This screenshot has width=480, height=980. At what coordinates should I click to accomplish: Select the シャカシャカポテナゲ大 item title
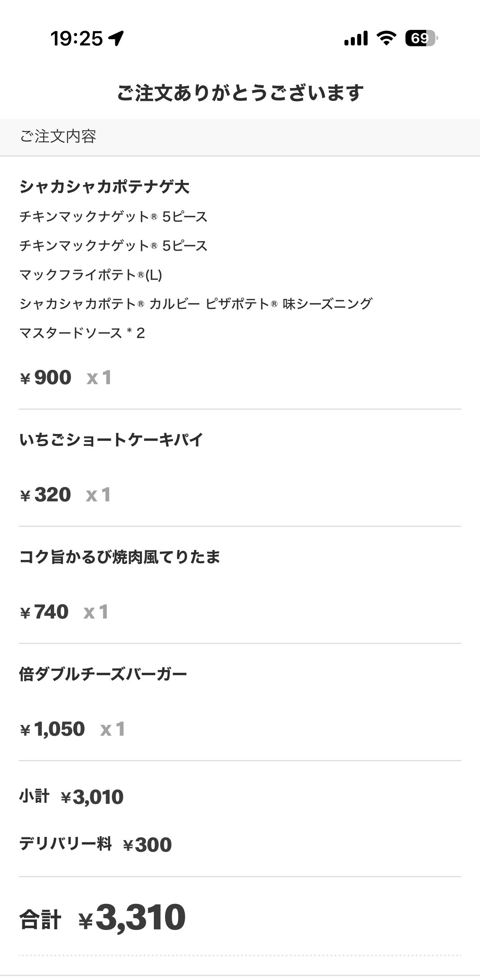(x=104, y=187)
